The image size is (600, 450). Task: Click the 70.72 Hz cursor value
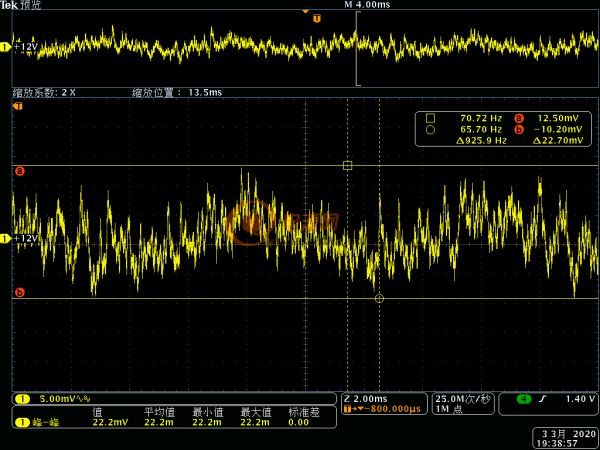pos(481,118)
